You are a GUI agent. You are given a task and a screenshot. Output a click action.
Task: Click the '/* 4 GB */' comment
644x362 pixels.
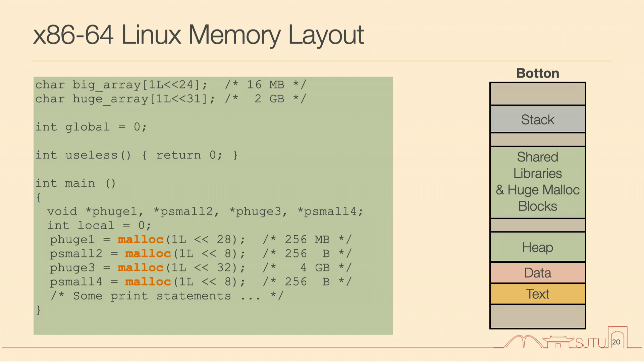(308, 268)
